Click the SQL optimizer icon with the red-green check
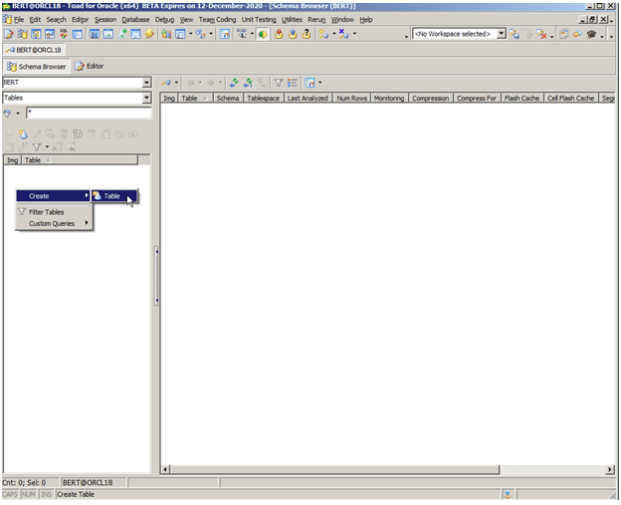The image size is (621, 505). point(63,34)
